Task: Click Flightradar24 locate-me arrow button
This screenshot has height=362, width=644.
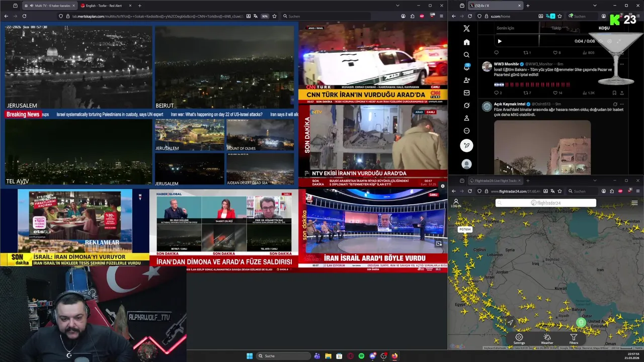Action: pos(510,322)
